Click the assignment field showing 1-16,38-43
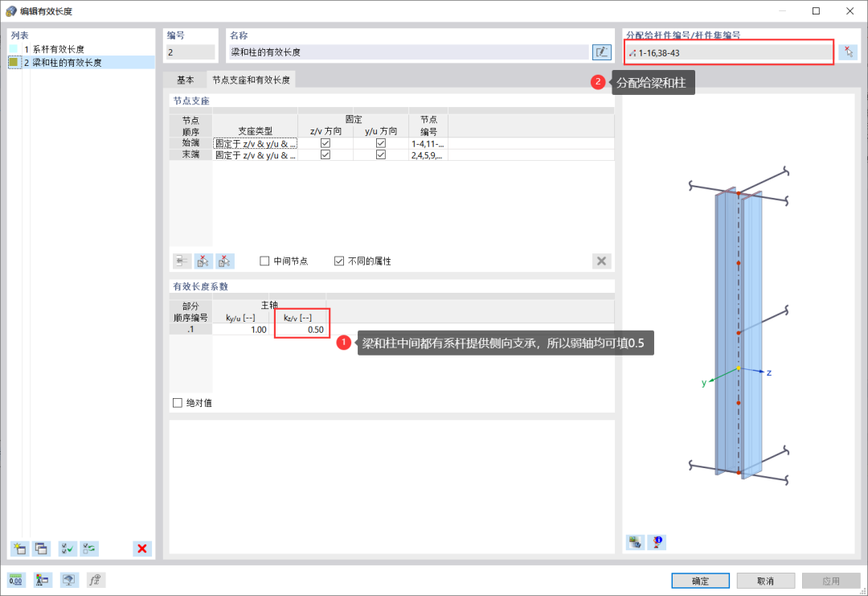868x596 pixels. [x=728, y=52]
